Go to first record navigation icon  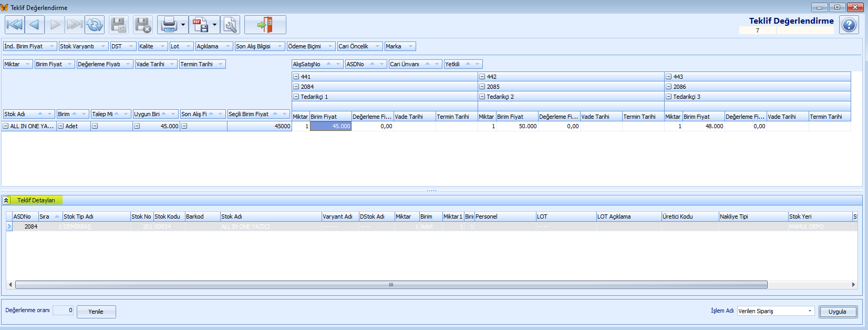tap(14, 25)
